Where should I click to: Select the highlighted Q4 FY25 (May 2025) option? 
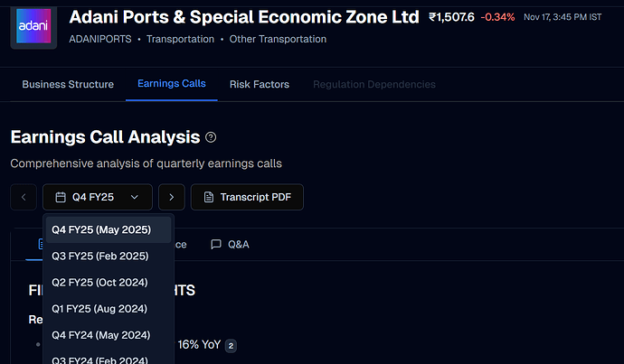(100, 229)
